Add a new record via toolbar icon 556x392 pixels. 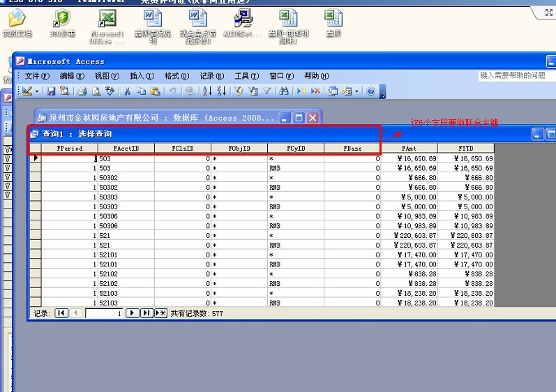click(301, 91)
